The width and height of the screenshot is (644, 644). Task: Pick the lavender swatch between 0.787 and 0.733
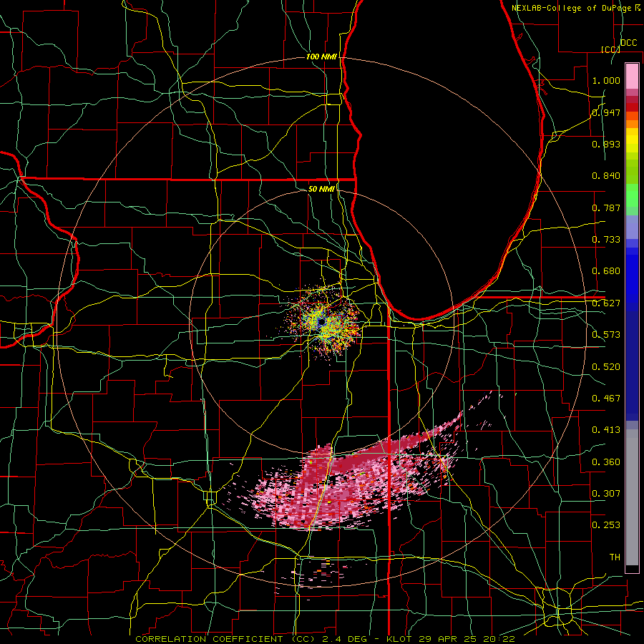point(632,227)
